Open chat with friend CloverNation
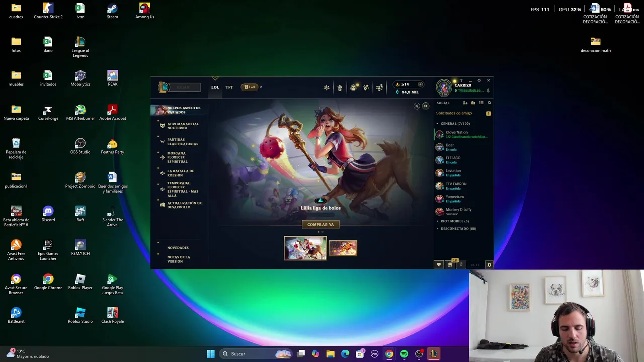The width and height of the screenshot is (644, 362). click(463, 134)
